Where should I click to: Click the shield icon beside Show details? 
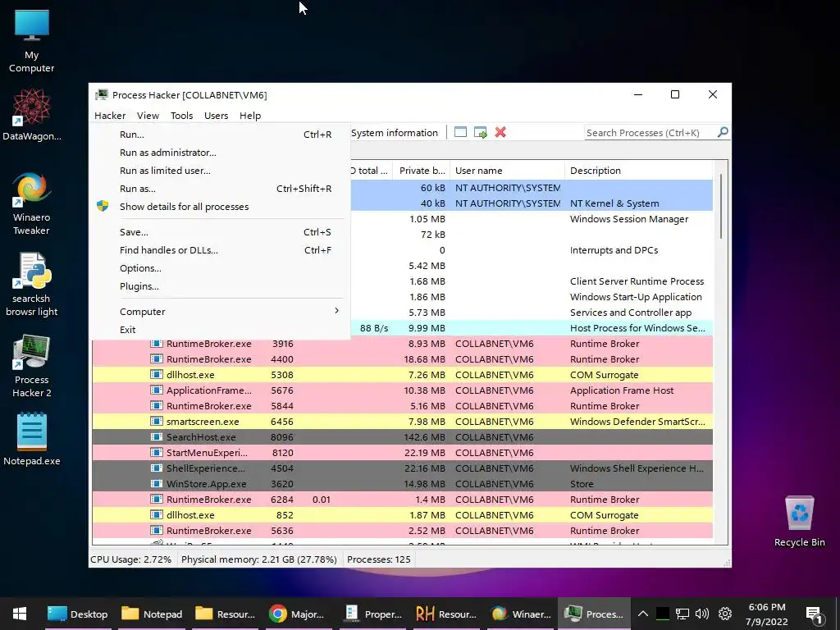click(x=103, y=206)
